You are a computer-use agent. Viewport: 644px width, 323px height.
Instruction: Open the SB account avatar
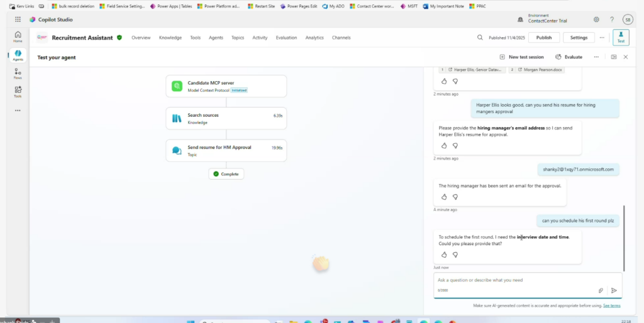click(627, 19)
